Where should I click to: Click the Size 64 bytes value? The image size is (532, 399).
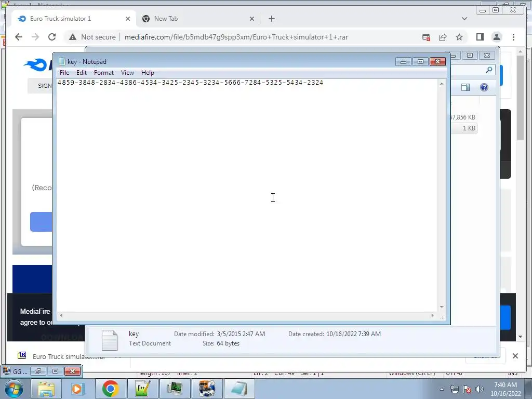(x=228, y=343)
